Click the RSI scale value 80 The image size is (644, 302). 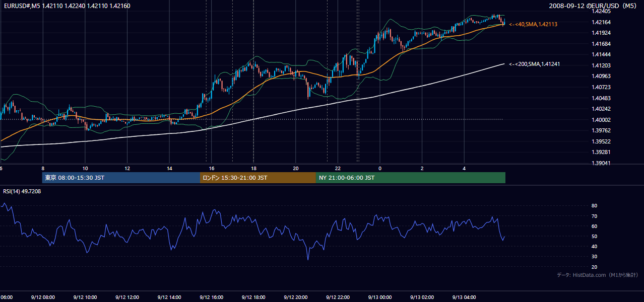click(594, 206)
